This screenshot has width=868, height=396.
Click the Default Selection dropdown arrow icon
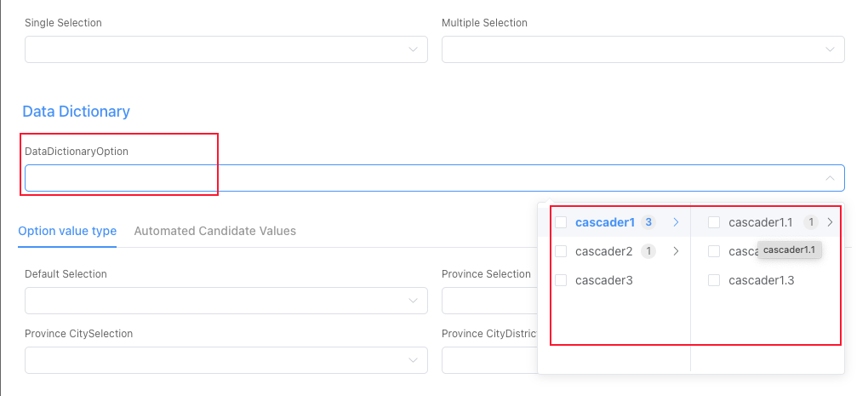[x=414, y=301]
